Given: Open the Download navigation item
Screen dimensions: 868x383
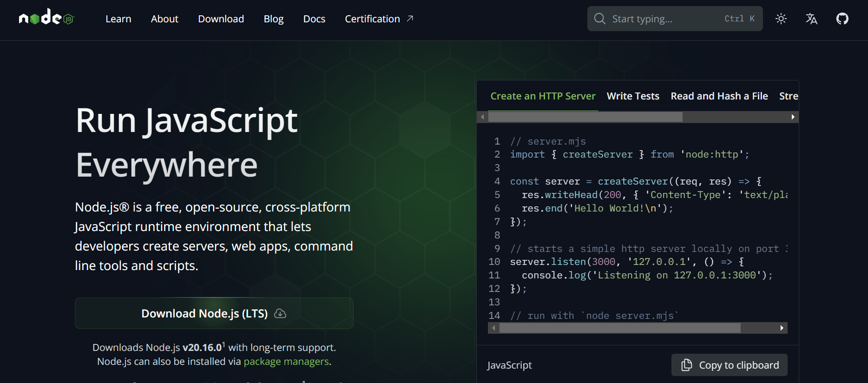Looking at the screenshot, I should click(x=221, y=19).
